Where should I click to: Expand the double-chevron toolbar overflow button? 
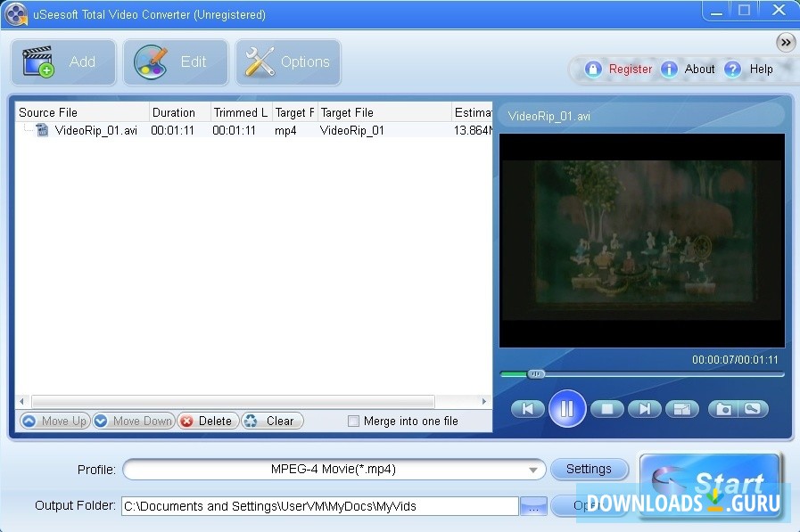[785, 43]
